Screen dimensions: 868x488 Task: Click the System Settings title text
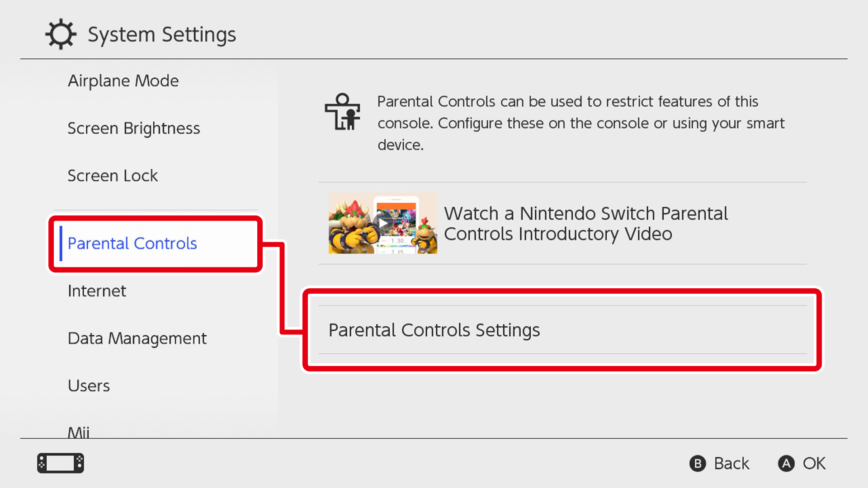(x=162, y=35)
